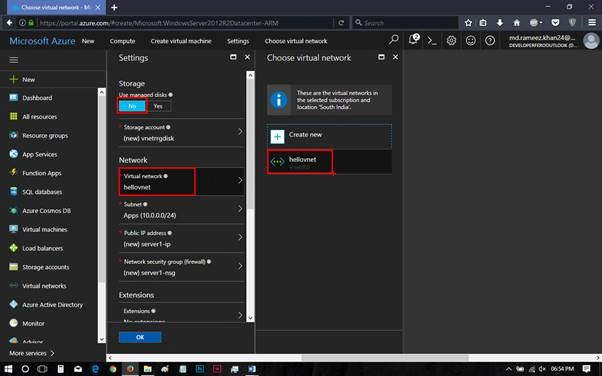
Task: Click the All resources grid icon
Action: [x=13, y=116]
